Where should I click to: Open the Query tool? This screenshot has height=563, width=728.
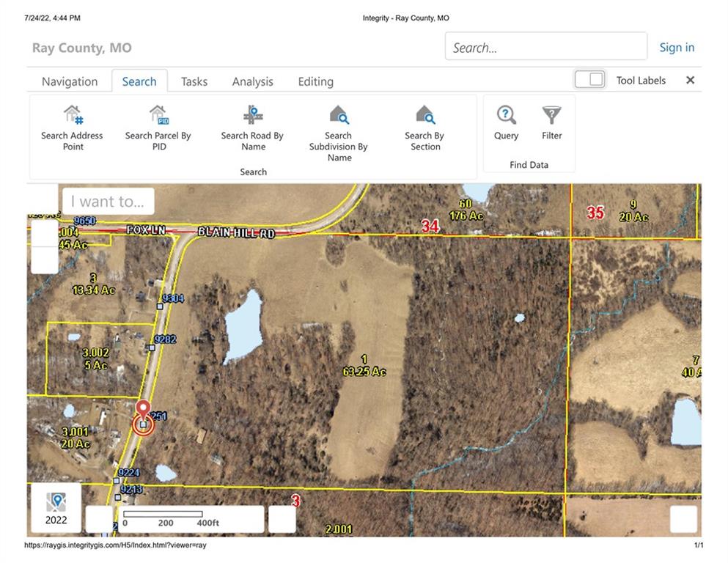click(x=506, y=122)
